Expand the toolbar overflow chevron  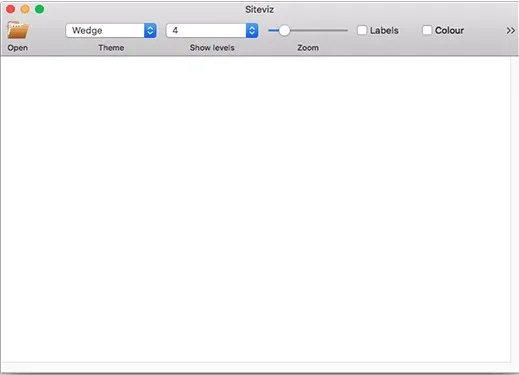click(x=511, y=31)
